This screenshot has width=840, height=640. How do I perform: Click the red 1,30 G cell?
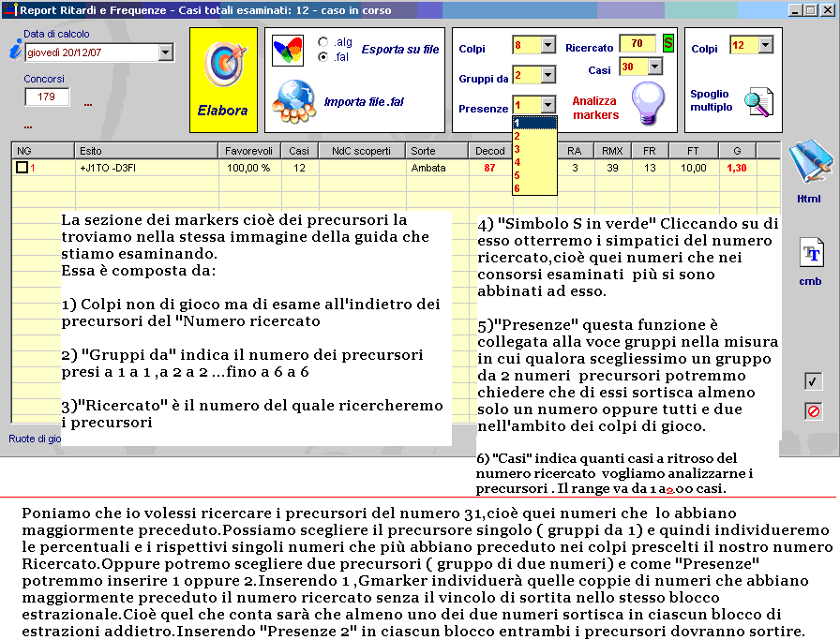click(x=737, y=168)
